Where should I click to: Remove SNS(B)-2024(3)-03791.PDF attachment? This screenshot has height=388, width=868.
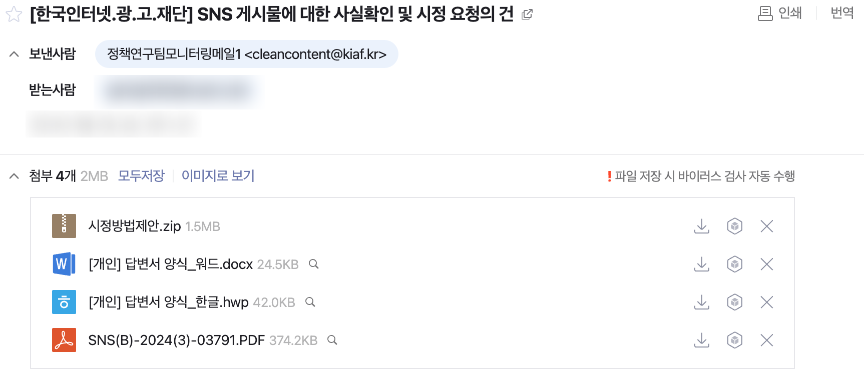point(766,340)
